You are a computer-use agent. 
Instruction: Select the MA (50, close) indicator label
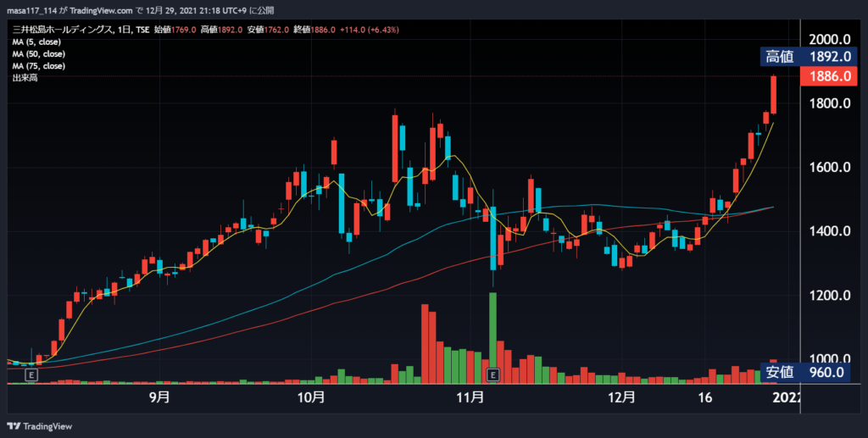39,54
